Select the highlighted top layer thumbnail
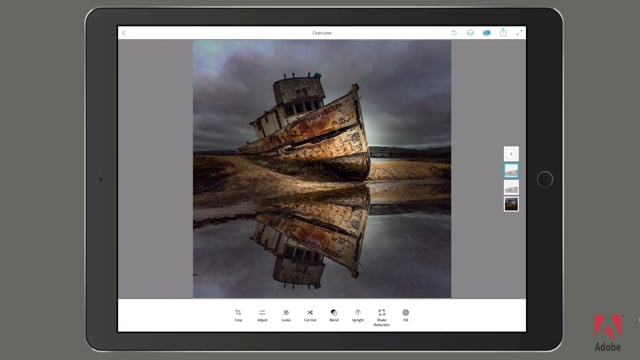 tap(511, 171)
